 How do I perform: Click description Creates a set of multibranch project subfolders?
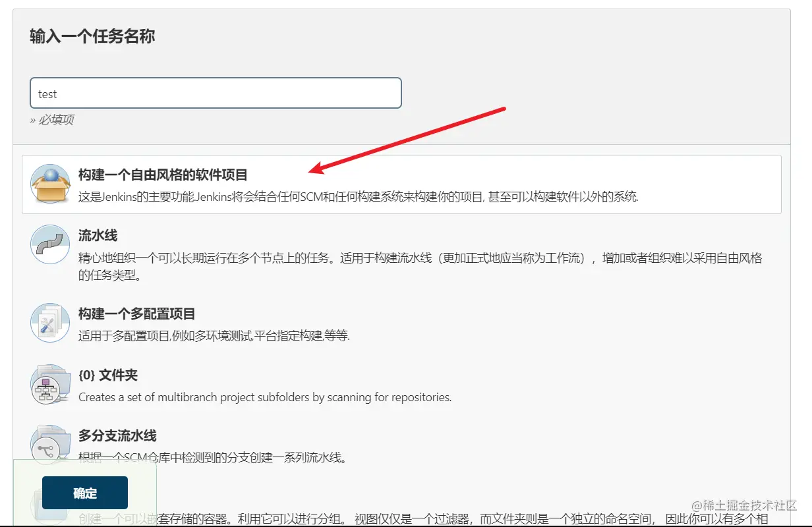coord(265,397)
